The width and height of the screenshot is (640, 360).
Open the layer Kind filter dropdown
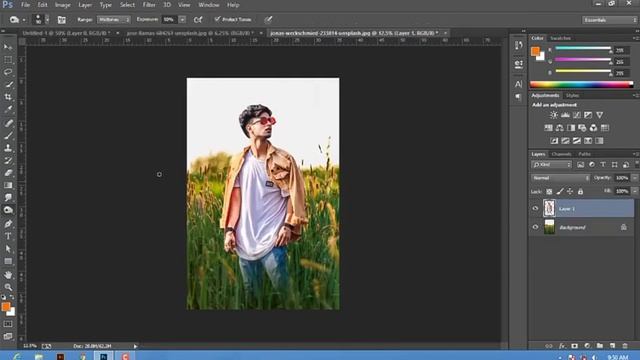[x=551, y=165]
